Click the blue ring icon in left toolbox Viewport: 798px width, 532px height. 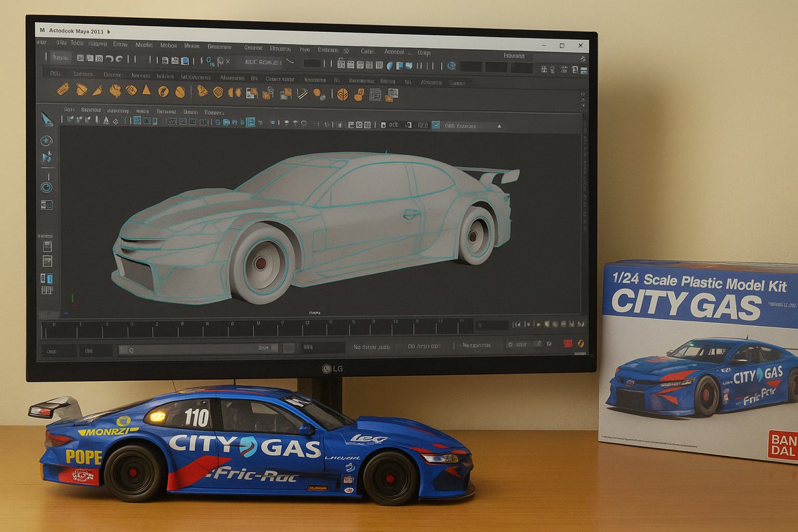47,188
